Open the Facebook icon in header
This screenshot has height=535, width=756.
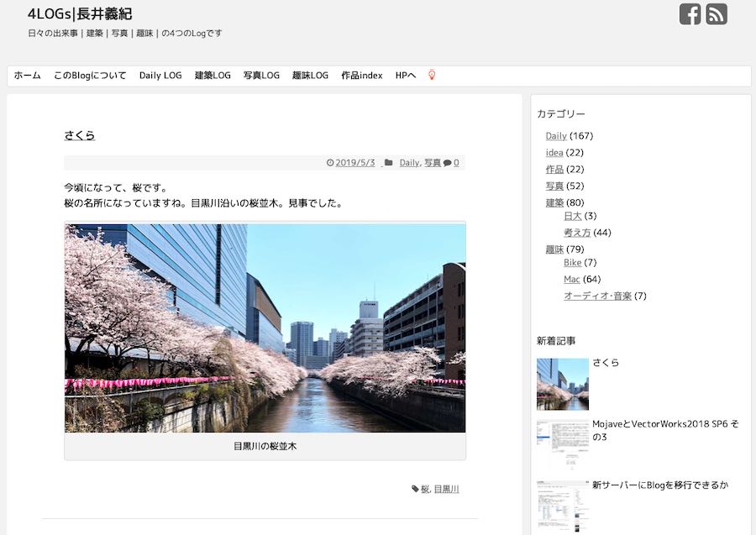click(x=690, y=14)
